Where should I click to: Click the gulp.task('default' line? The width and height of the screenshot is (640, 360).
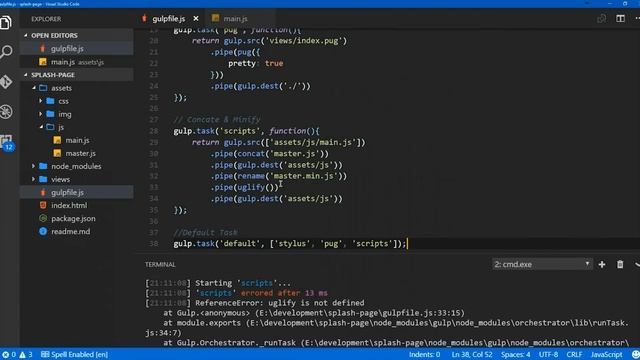coord(289,244)
